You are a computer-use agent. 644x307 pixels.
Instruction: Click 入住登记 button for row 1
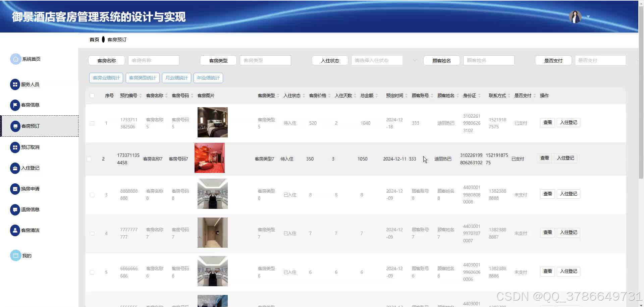click(568, 123)
